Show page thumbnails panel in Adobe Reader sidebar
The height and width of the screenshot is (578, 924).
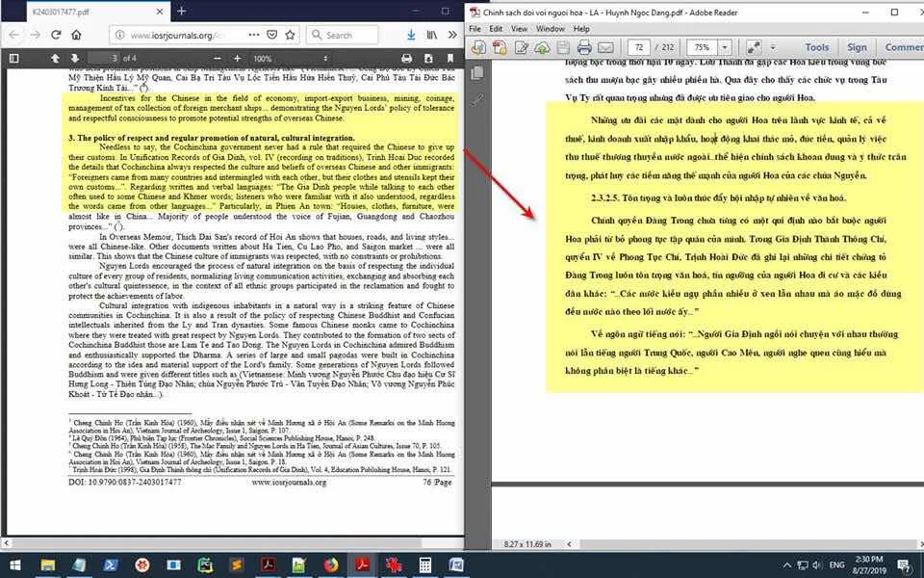(477, 73)
